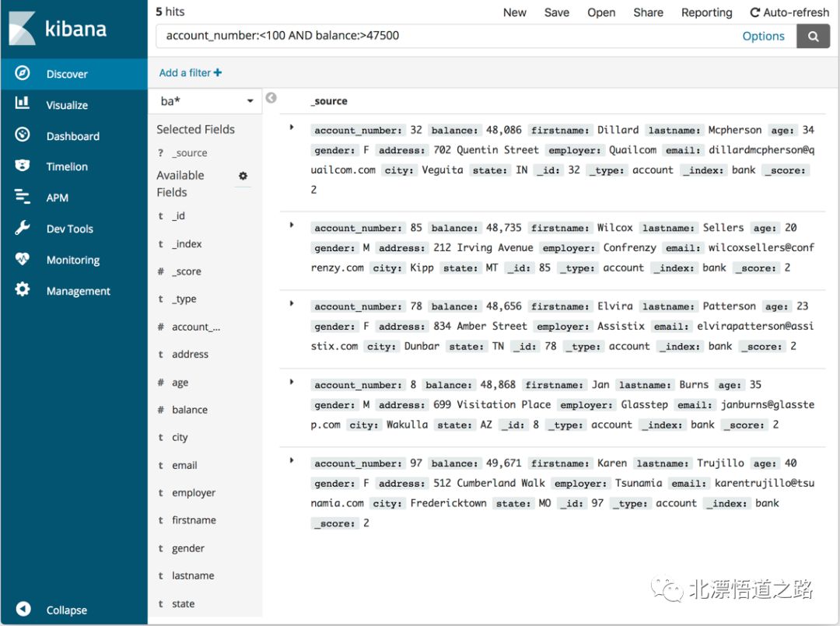Click plus icon beside Add a filter
840x626 pixels.
point(218,72)
